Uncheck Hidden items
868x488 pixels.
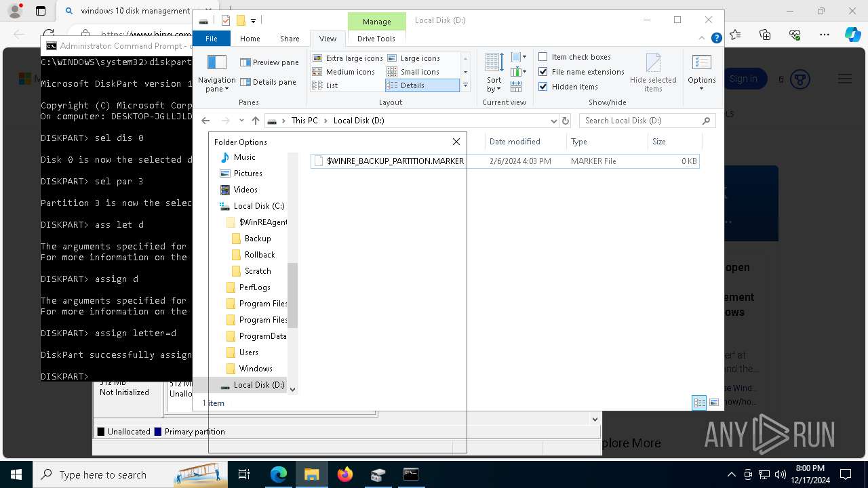(568, 87)
